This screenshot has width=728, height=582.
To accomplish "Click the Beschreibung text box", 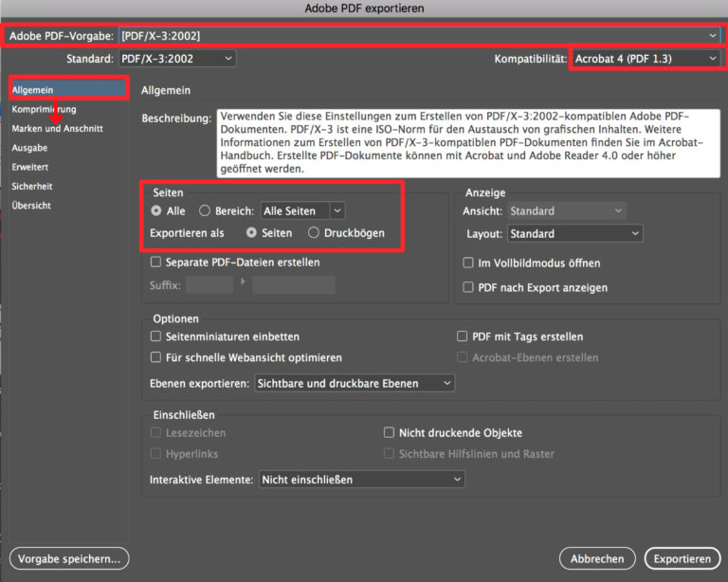I will click(x=468, y=143).
